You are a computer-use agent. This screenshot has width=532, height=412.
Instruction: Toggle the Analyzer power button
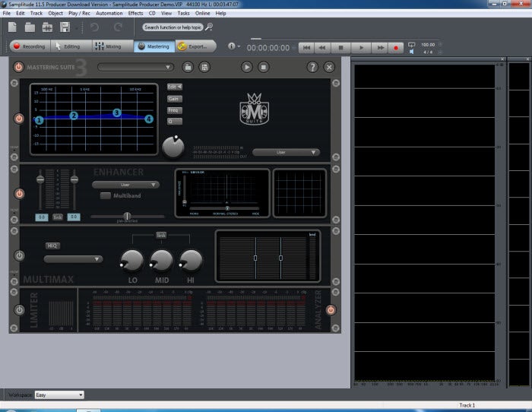[x=331, y=309]
